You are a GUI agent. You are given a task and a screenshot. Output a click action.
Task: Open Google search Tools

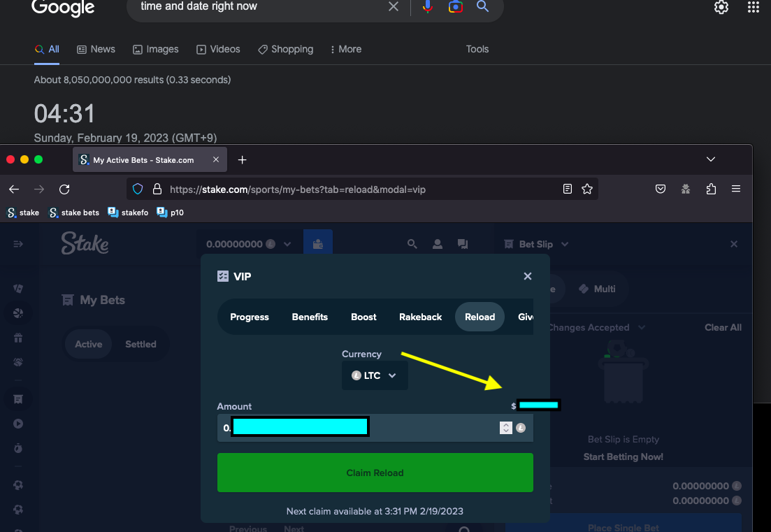point(477,49)
